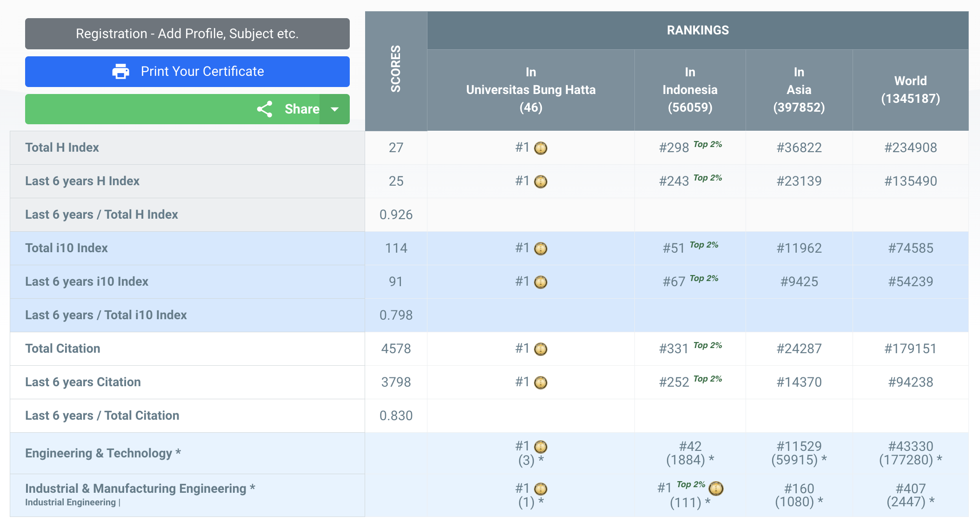The height and width of the screenshot is (530, 980).
Task: Expand the Share dropdown arrow
Action: point(334,109)
